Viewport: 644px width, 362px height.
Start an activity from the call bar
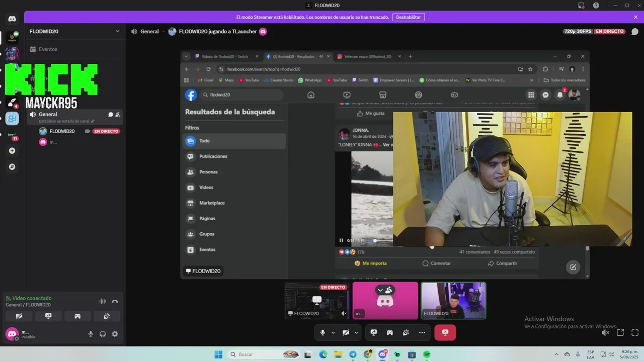390,332
